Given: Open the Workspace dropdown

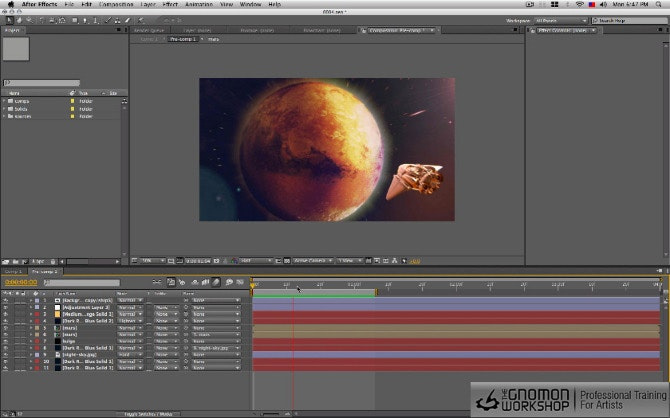Looking at the screenshot, I should [x=561, y=21].
